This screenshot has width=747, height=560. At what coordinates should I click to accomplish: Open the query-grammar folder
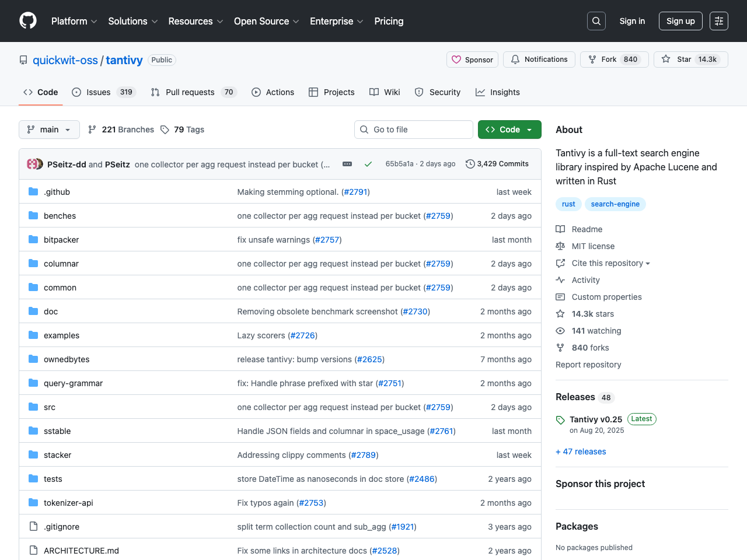click(73, 383)
